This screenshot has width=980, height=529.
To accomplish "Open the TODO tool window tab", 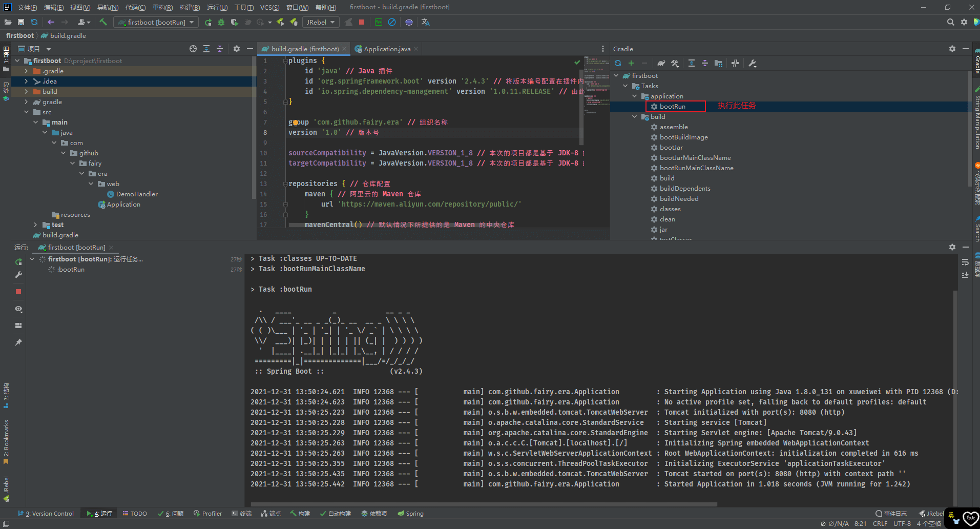I will click(135, 513).
